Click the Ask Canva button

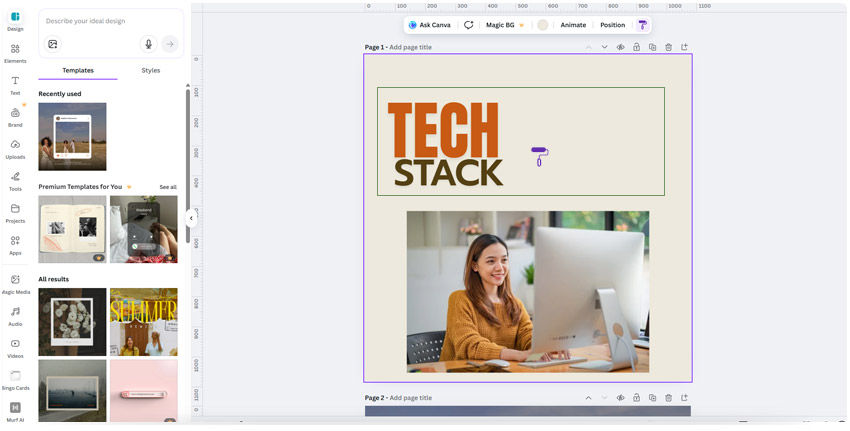430,25
